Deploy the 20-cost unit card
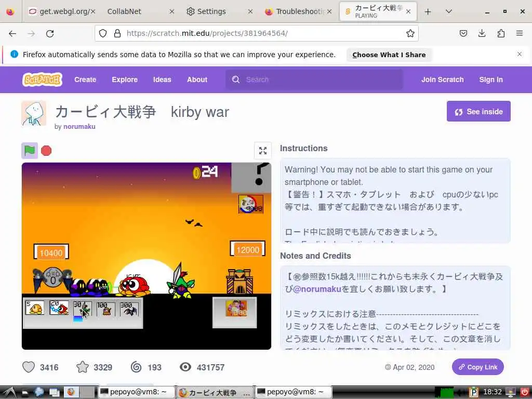This screenshot has width=532, height=399. point(59,308)
